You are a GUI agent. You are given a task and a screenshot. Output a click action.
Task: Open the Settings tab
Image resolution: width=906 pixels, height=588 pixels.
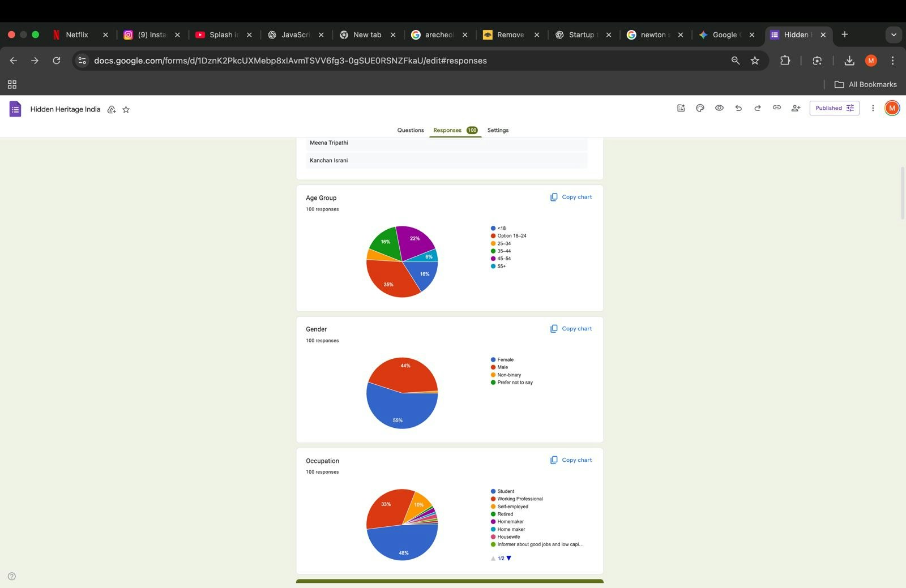(498, 130)
